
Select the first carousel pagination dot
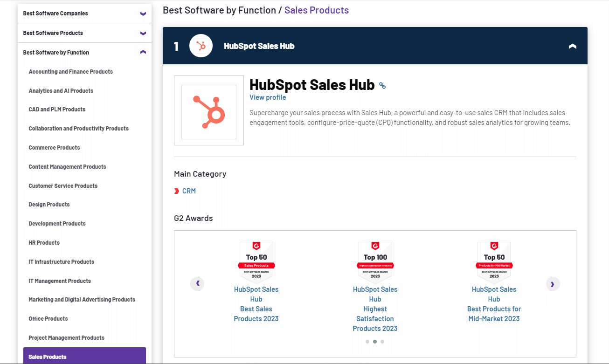(x=367, y=342)
